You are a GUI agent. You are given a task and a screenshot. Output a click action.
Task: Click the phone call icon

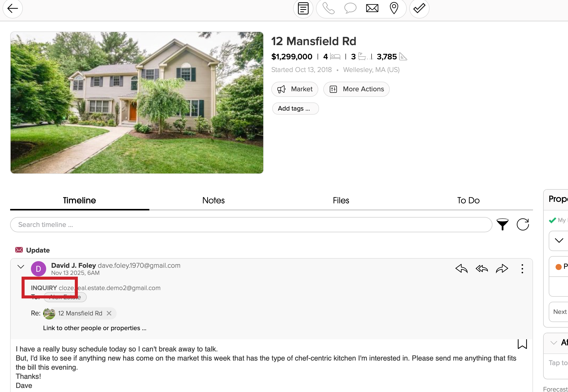coord(328,9)
